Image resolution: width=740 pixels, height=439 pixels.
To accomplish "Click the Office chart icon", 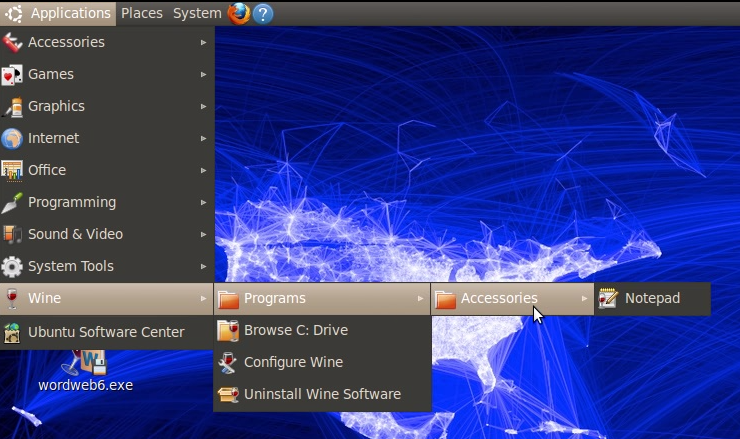I will point(12,170).
